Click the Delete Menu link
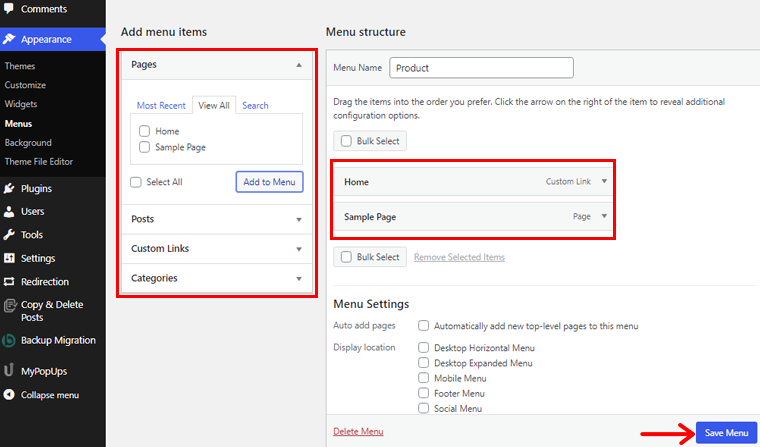The image size is (760, 447). click(x=357, y=432)
